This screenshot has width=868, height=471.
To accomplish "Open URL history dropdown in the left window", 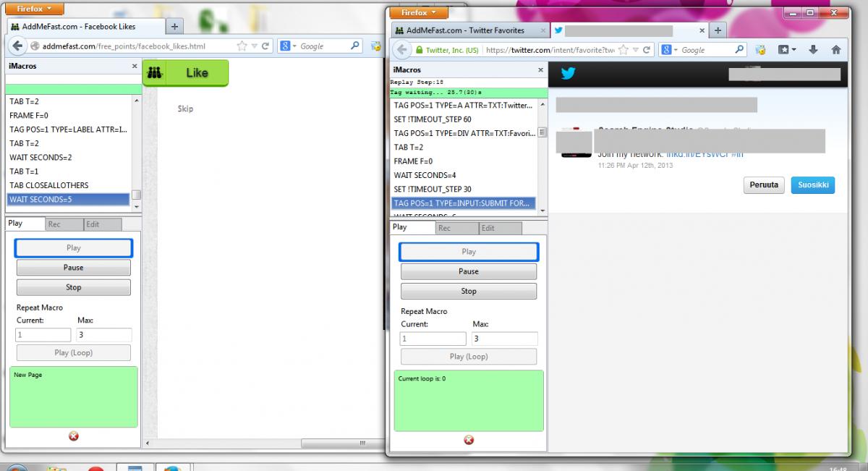I will (x=254, y=46).
